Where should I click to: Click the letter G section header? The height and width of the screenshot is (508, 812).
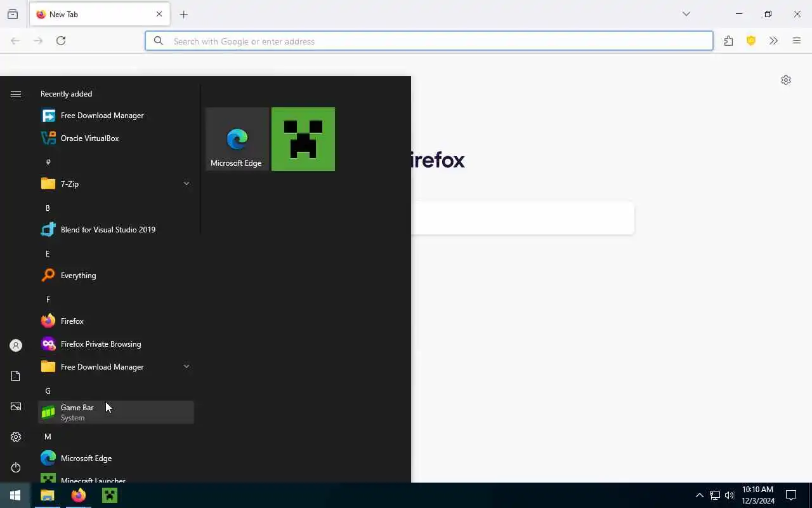click(x=48, y=391)
